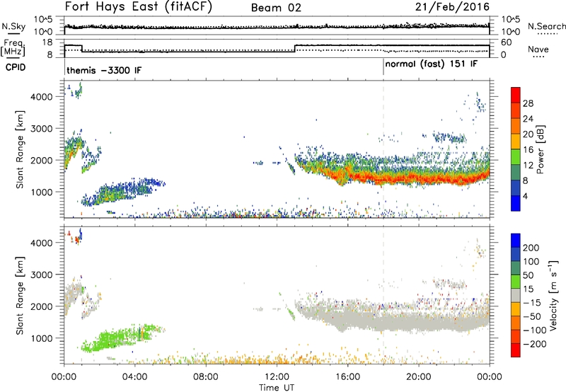Click the "08:00" time tick label
This screenshot has width=566, height=392.
[x=205, y=377]
